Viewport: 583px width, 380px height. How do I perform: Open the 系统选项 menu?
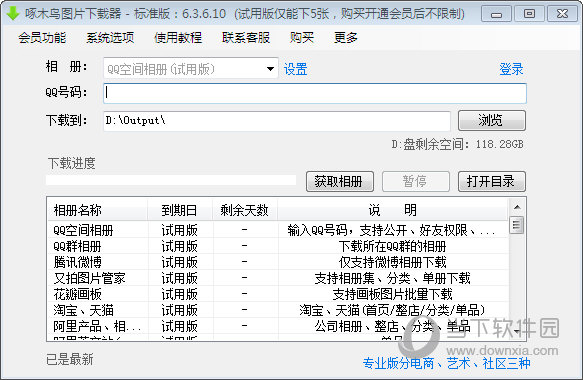coord(110,38)
